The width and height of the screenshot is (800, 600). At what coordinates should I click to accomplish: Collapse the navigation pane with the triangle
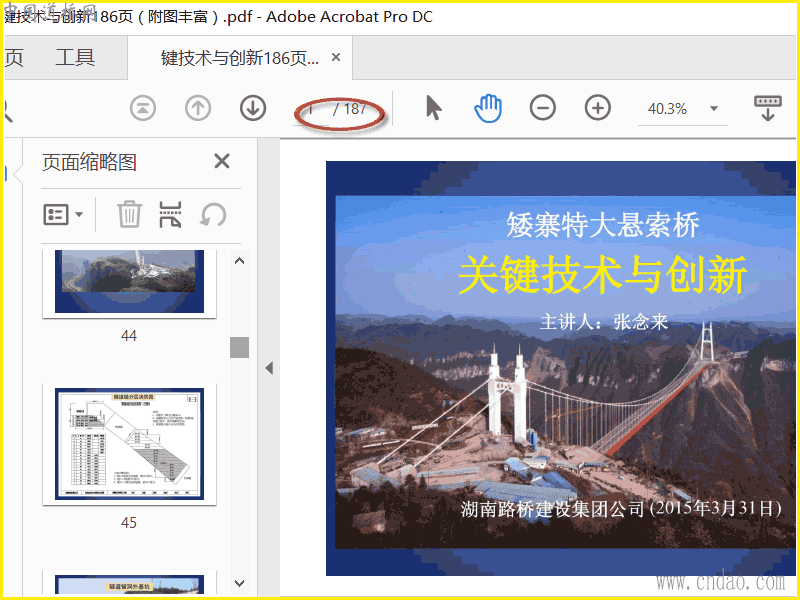269,368
